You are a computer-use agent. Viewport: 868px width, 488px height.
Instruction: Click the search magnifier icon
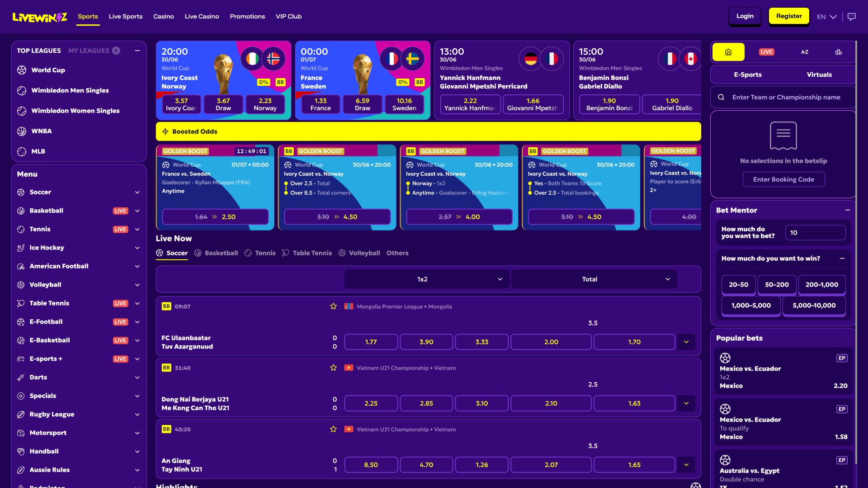click(721, 97)
